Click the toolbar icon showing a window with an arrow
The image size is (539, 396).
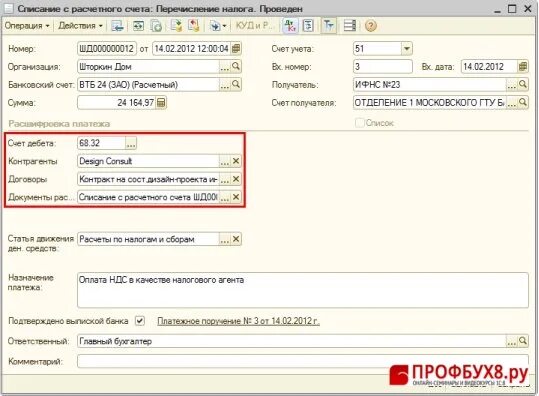(x=139, y=26)
